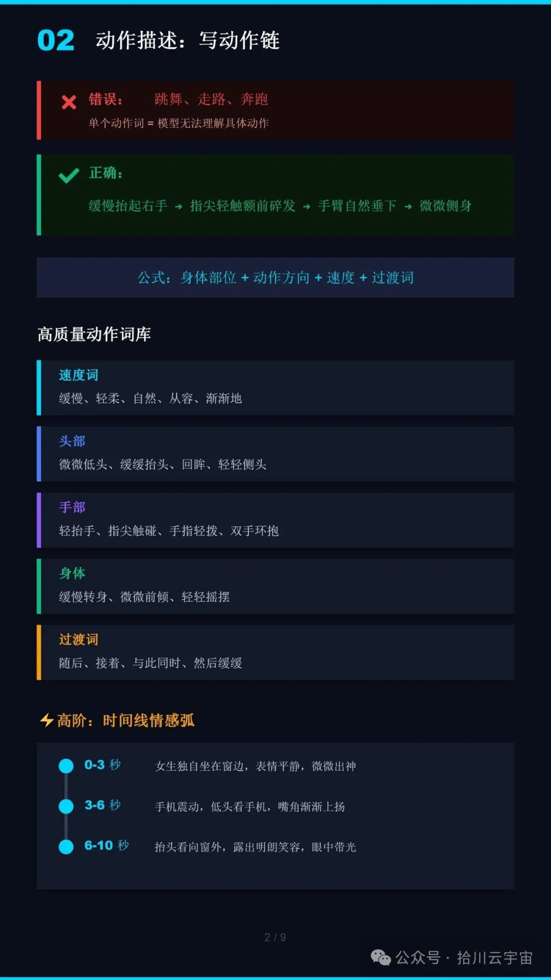Viewport: 551px width, 980px height.
Task: Click the 错误 label in red box
Action: (x=106, y=99)
